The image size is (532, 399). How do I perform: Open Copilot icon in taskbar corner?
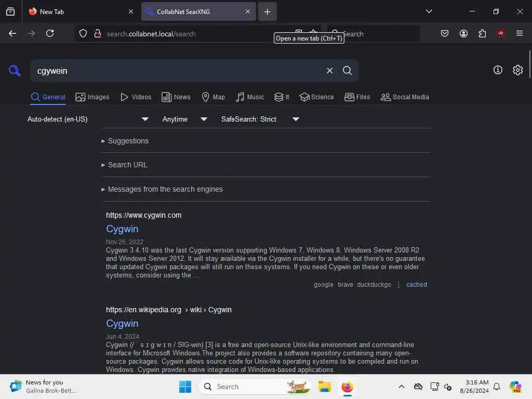click(x=515, y=387)
